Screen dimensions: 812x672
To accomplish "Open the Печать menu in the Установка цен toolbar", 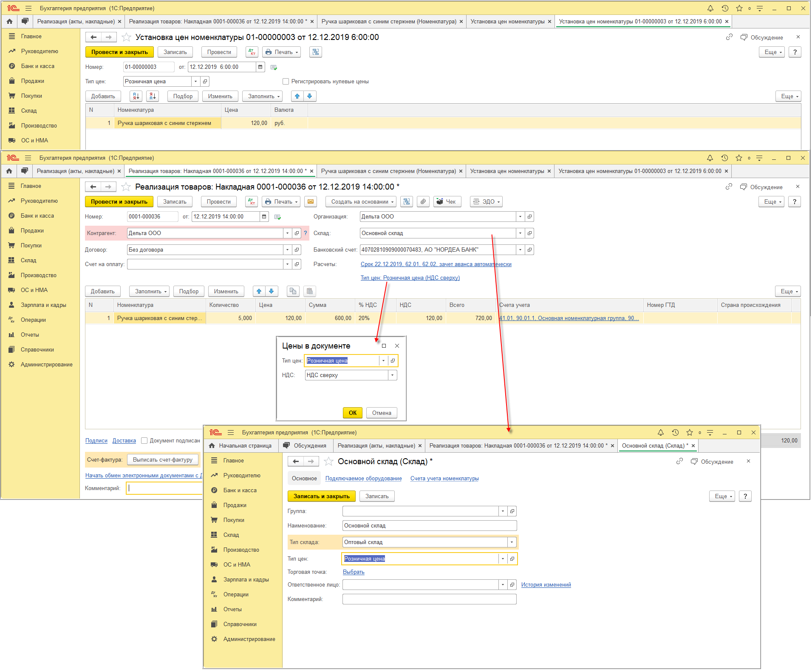I will pyautogui.click(x=281, y=52).
